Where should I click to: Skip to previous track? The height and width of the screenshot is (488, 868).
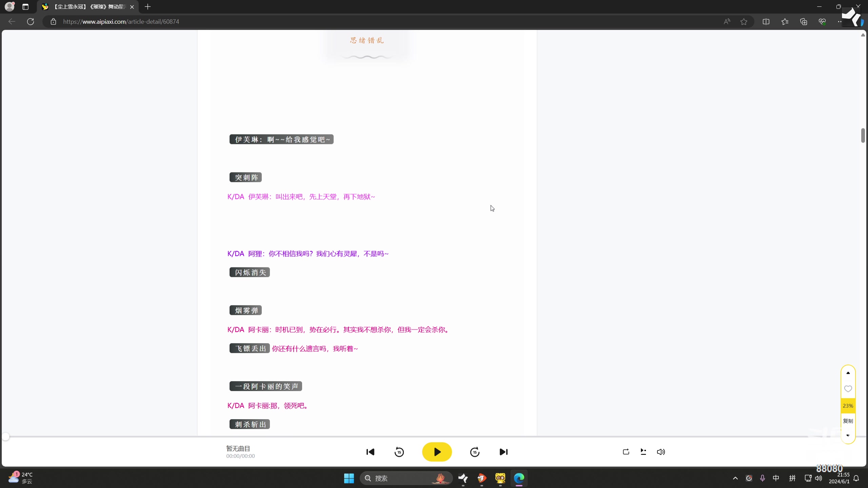click(x=370, y=452)
